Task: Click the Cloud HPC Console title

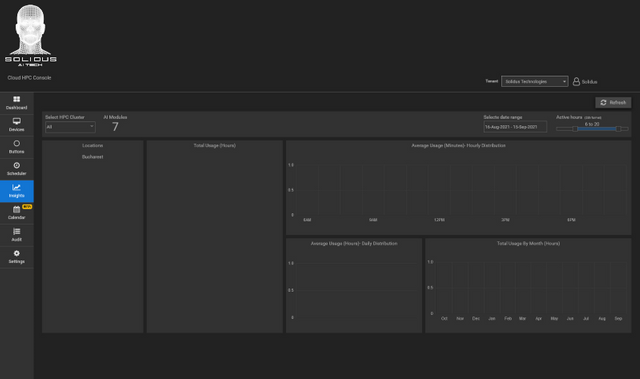Action: click(29, 78)
